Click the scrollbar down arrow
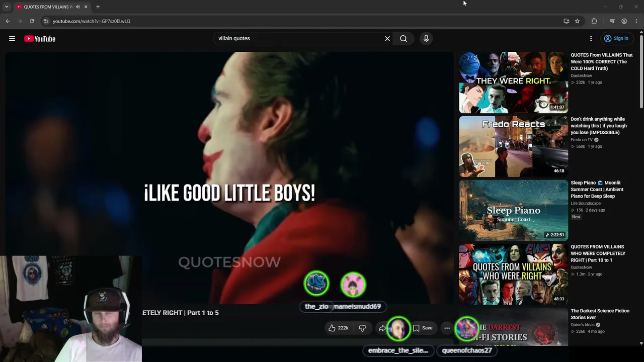 tap(641, 343)
